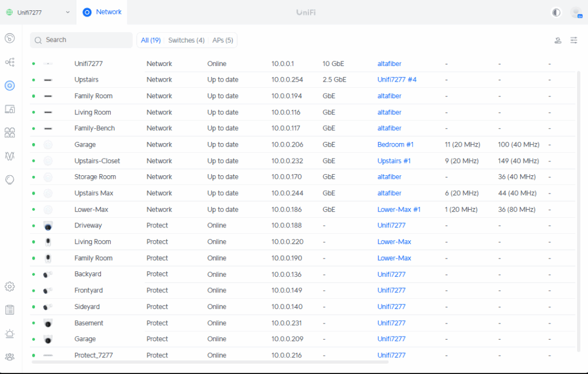Filter the device list by APs (5)
Image resolution: width=588 pixels, height=374 pixels.
(x=223, y=40)
